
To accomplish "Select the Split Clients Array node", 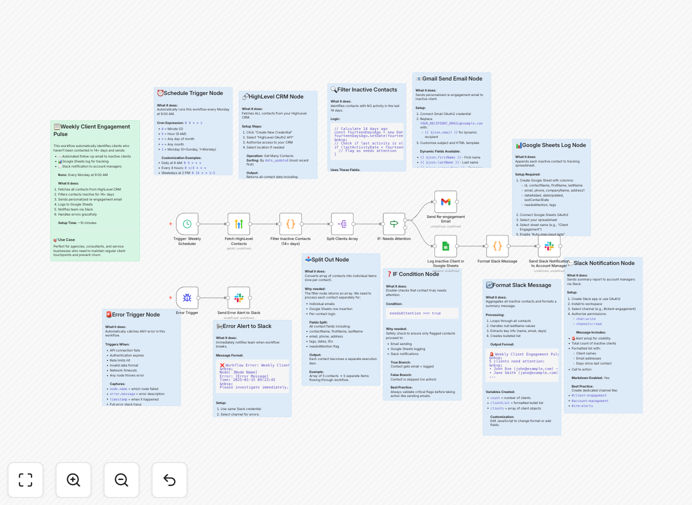I will [x=342, y=224].
